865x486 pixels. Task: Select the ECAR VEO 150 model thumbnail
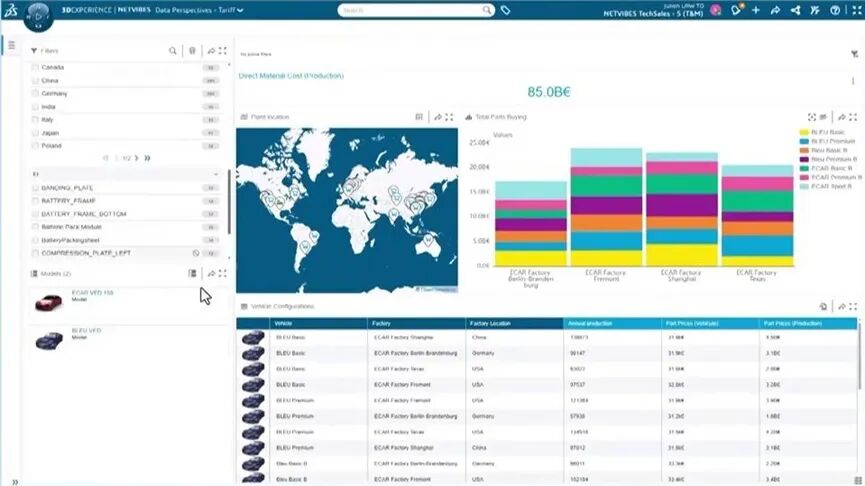tap(49, 302)
